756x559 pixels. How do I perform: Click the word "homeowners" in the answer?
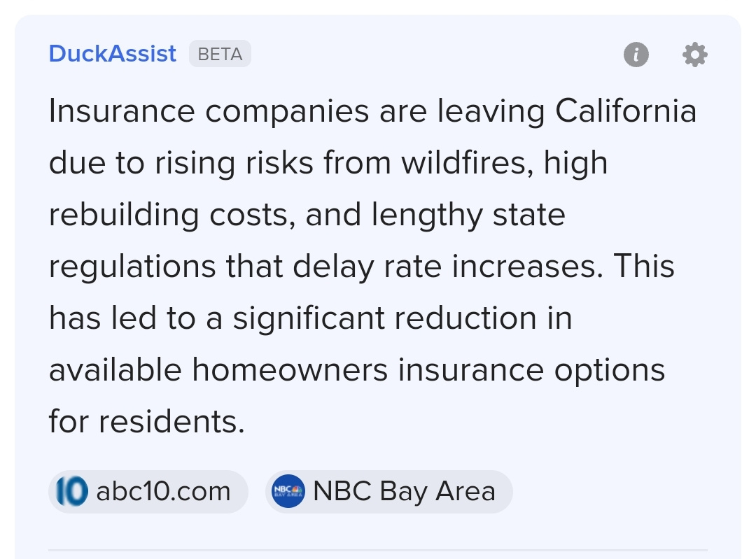click(290, 369)
